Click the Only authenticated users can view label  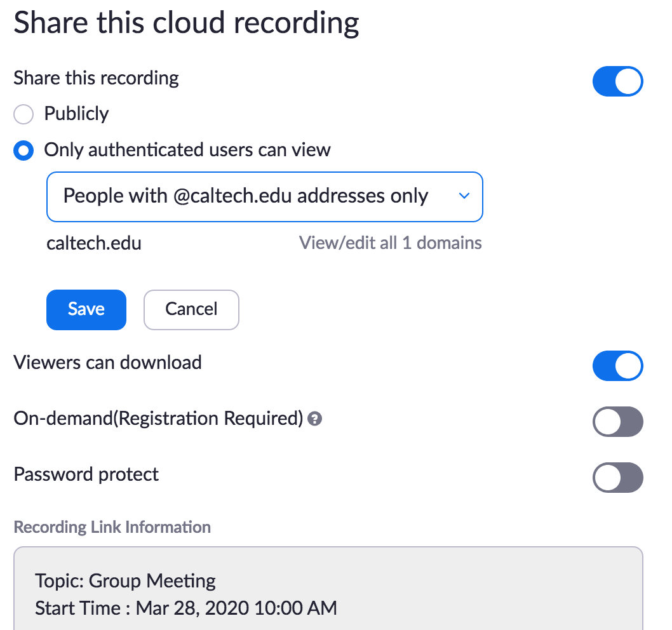click(187, 150)
